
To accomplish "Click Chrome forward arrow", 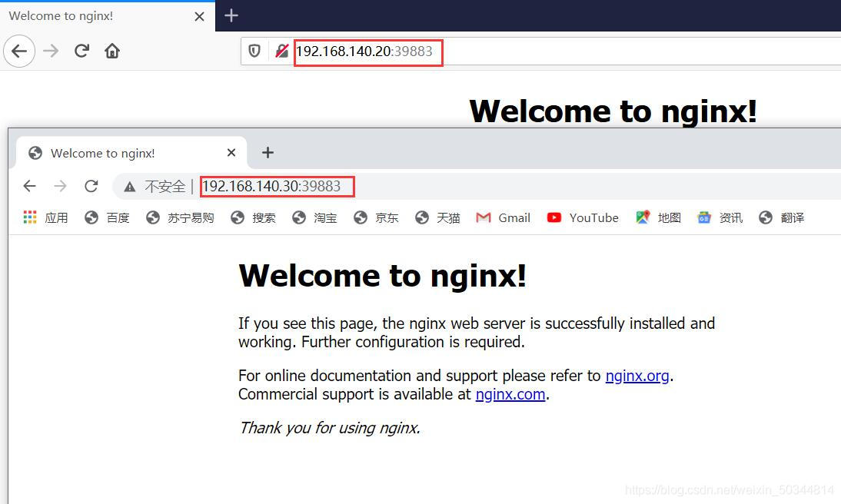I will (61, 186).
